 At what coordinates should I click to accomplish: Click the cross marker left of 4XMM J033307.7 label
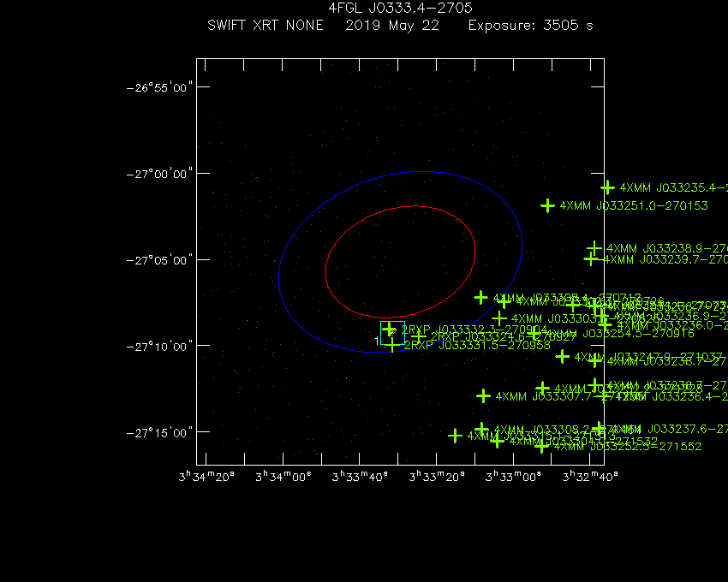tap(484, 396)
